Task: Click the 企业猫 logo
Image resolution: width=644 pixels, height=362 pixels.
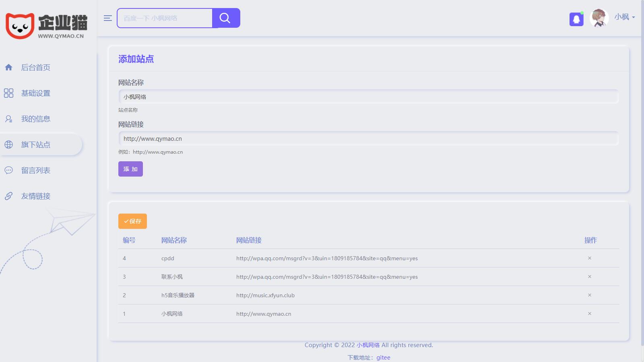Action: click(47, 26)
